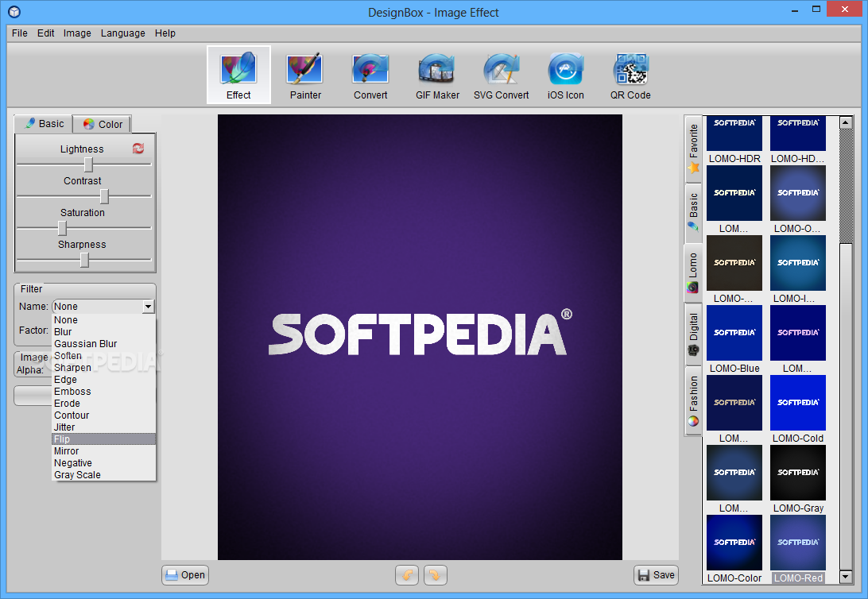Open the SVG Convert tool
This screenshot has height=599, width=868.
click(501, 75)
